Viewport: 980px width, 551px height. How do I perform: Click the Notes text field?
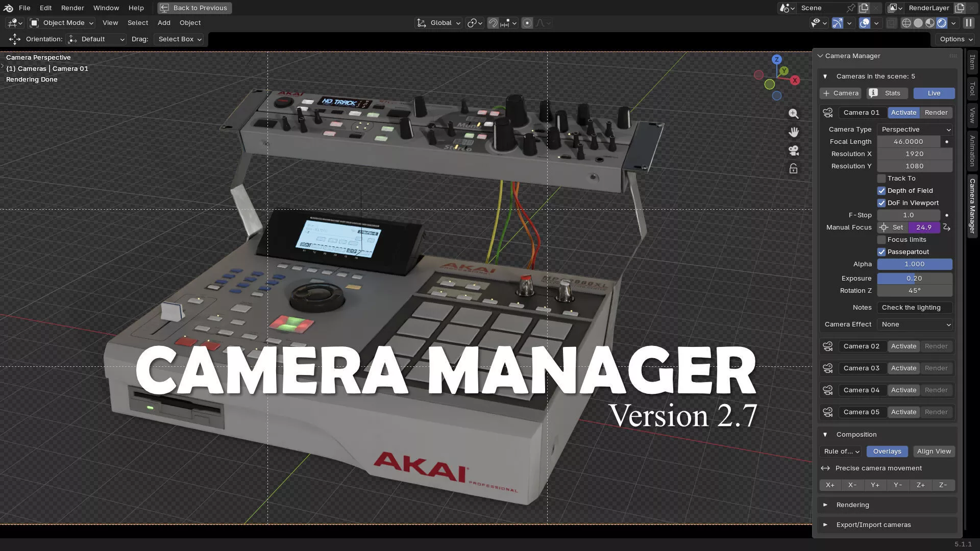click(914, 308)
